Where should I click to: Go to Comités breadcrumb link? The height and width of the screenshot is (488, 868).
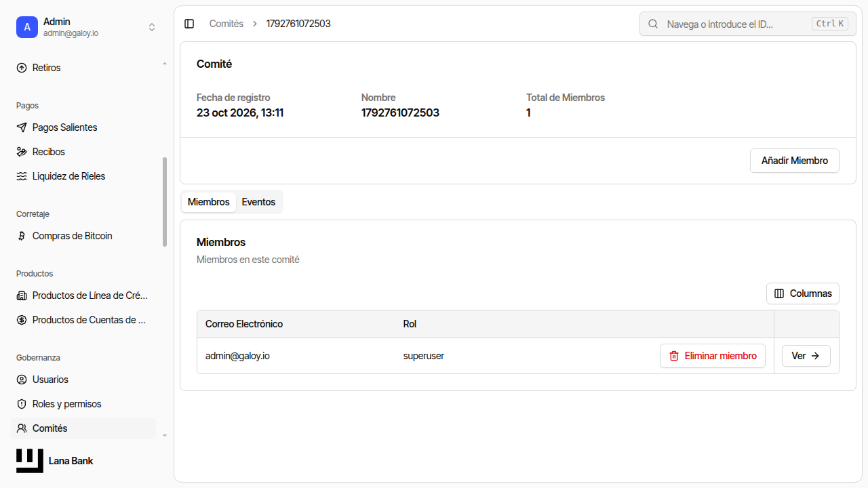point(226,24)
